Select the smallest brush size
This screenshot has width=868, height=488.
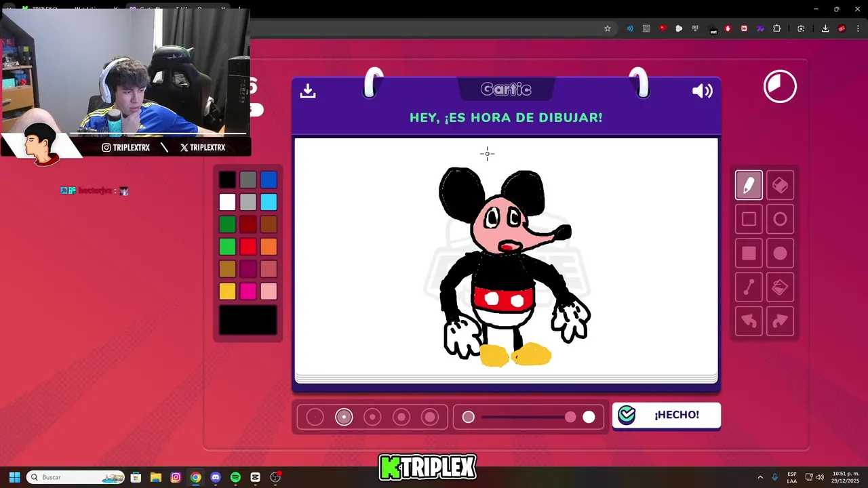[315, 417]
